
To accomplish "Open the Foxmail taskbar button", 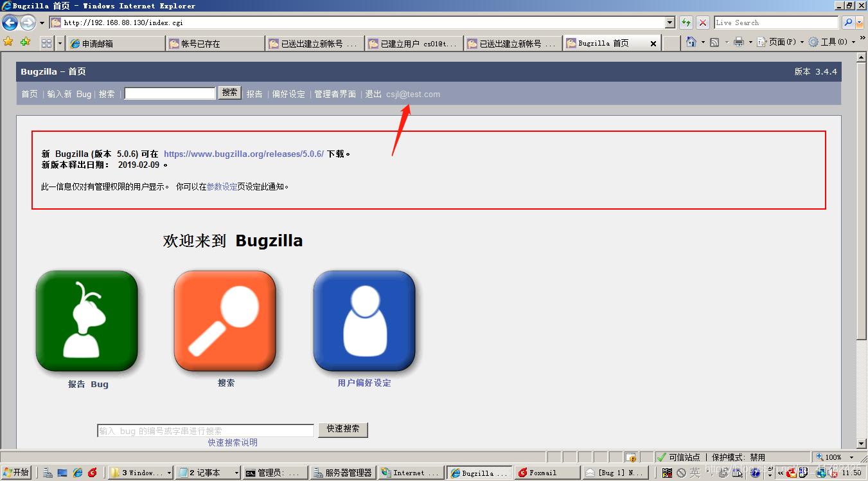I will click(x=546, y=473).
